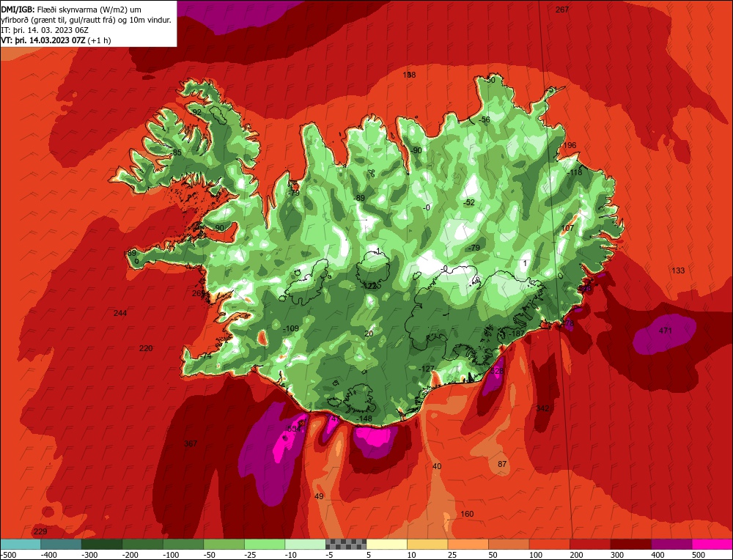Click the pale yellow swatch between 5 and 10
The image size is (733, 560).
[x=386, y=544]
